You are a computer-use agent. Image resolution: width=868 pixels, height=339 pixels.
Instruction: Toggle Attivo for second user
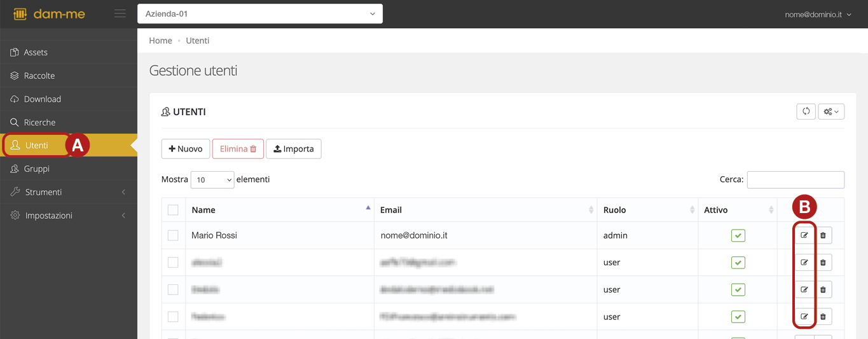click(x=738, y=263)
